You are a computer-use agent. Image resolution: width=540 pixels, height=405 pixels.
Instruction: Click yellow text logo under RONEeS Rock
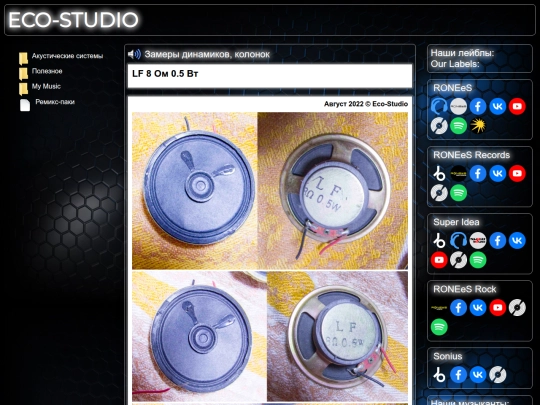click(439, 308)
